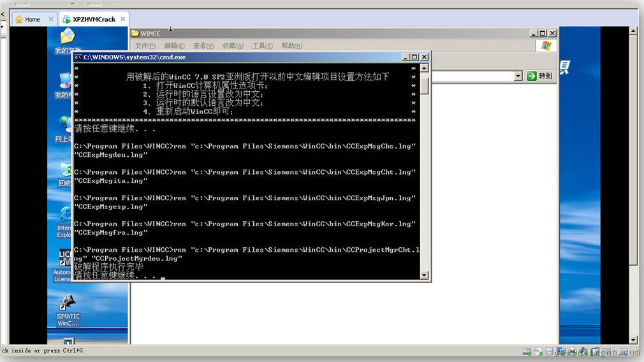Close the Home tab
644x362 pixels.
click(x=51, y=19)
